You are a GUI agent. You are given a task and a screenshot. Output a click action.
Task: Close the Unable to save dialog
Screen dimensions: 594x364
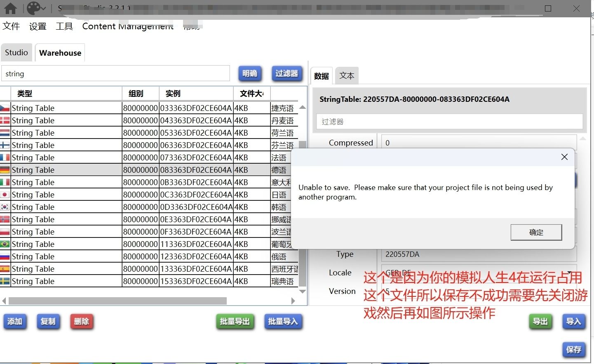564,157
